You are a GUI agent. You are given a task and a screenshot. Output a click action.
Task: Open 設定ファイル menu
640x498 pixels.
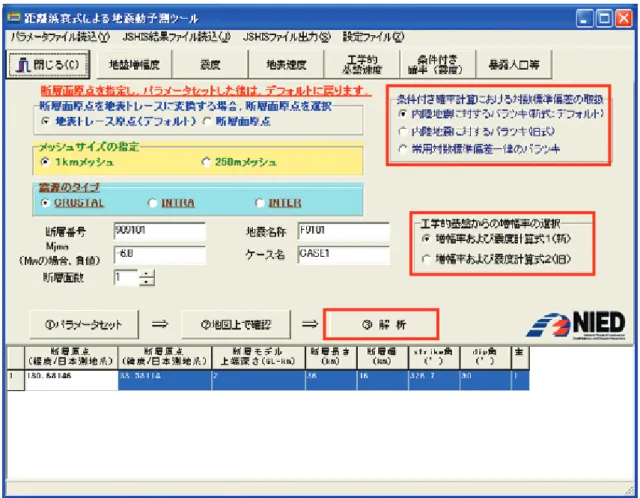click(373, 37)
